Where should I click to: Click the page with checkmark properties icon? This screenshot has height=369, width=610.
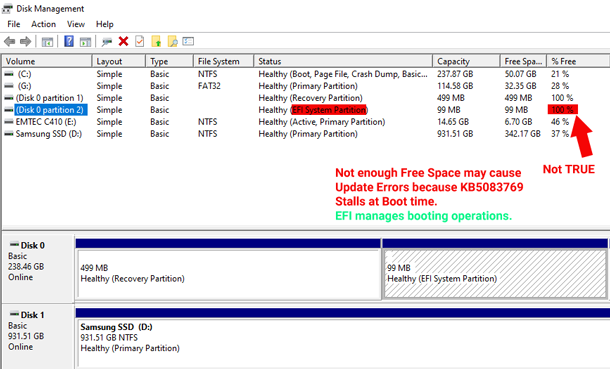pos(140,41)
